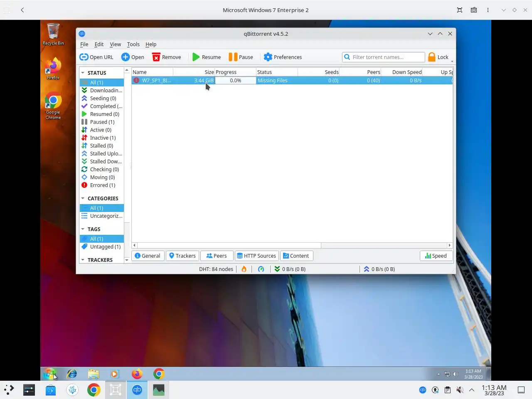This screenshot has height=399, width=532.
Task: Open the Tools menu
Action: tap(133, 44)
